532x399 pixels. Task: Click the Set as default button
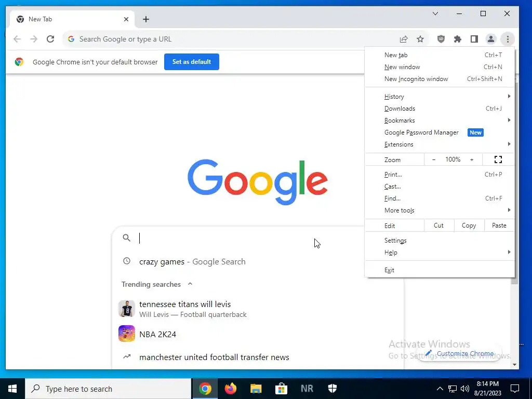pyautogui.click(x=192, y=62)
